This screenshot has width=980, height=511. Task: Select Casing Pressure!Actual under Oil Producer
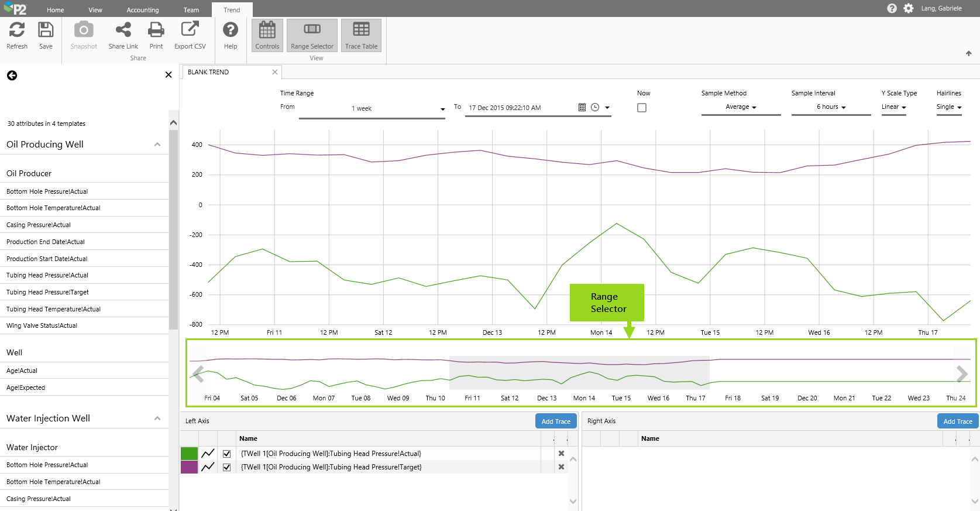(39, 225)
